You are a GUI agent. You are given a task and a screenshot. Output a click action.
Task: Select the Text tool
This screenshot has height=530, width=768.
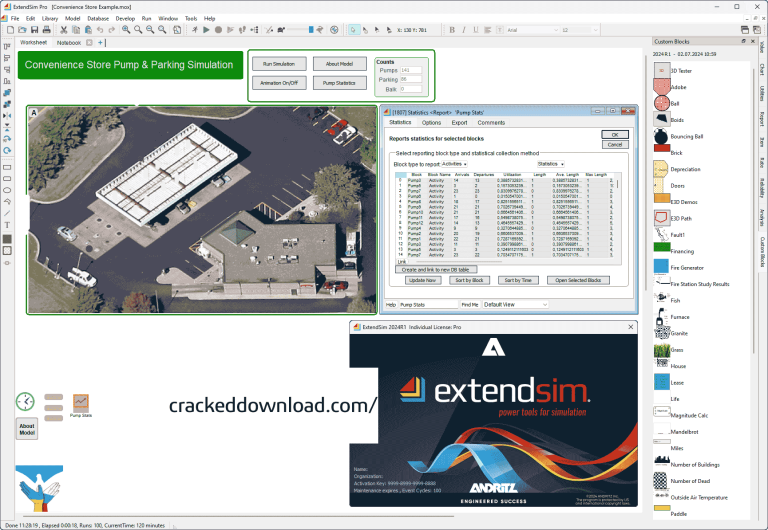7,225
